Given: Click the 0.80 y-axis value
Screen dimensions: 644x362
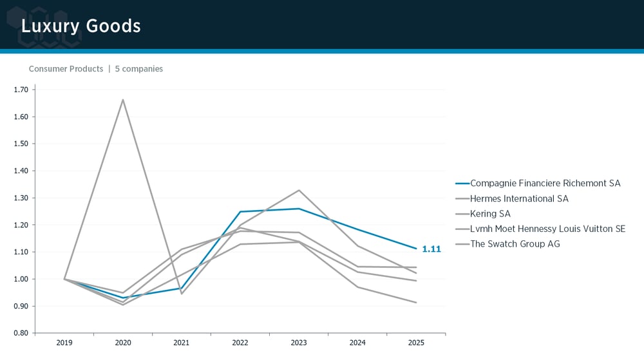Looking at the screenshot, I should click(x=21, y=333).
